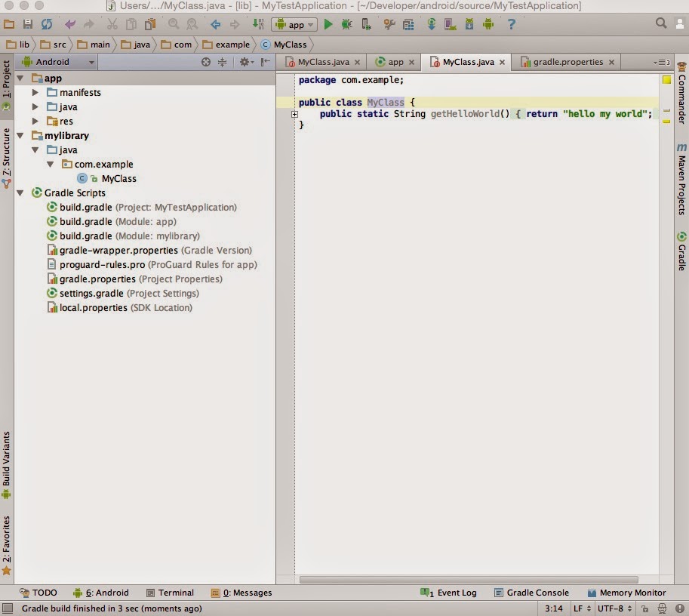Open the Maven Projects side panel
Viewport: 689px width, 616px height.
[x=681, y=178]
